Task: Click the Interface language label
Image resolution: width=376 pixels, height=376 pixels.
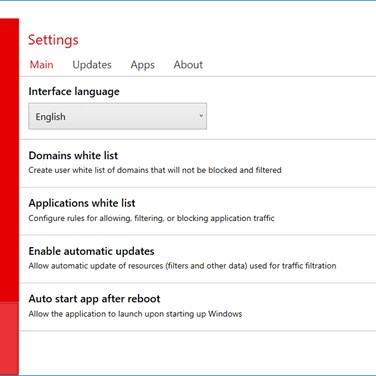Action: tap(74, 91)
